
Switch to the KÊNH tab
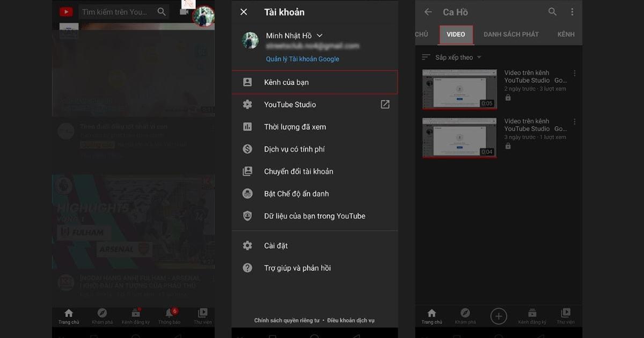click(566, 34)
